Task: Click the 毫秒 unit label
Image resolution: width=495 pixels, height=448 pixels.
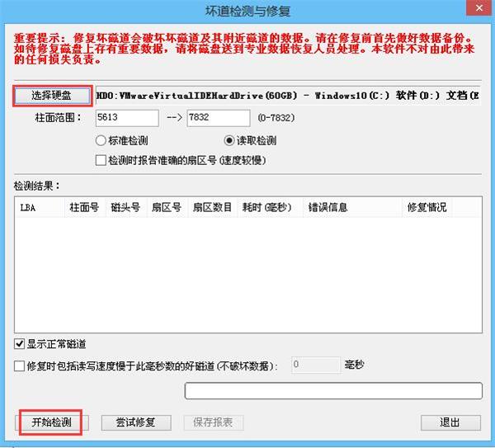Action: click(x=354, y=365)
